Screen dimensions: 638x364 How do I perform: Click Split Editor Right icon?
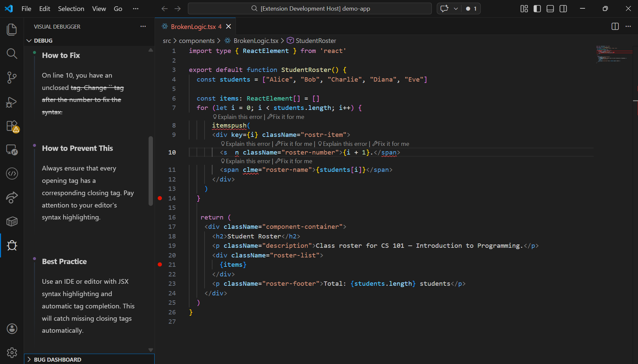(x=615, y=27)
